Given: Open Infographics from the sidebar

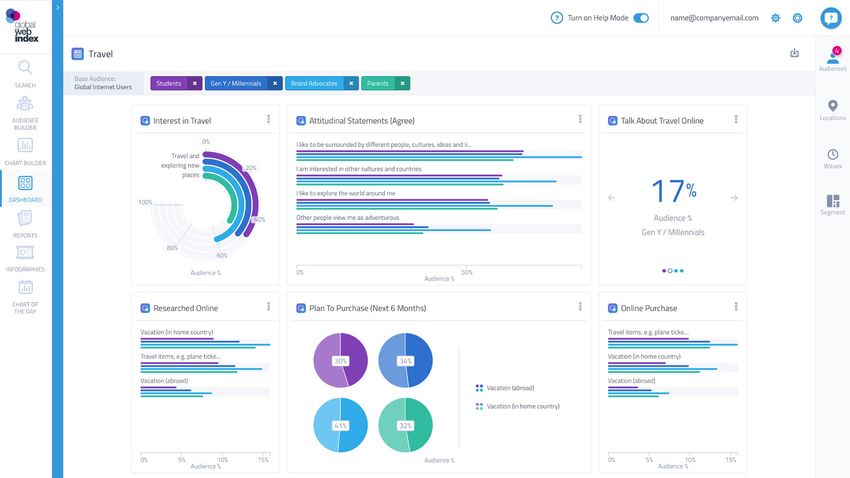Looking at the screenshot, I should coord(25,252).
